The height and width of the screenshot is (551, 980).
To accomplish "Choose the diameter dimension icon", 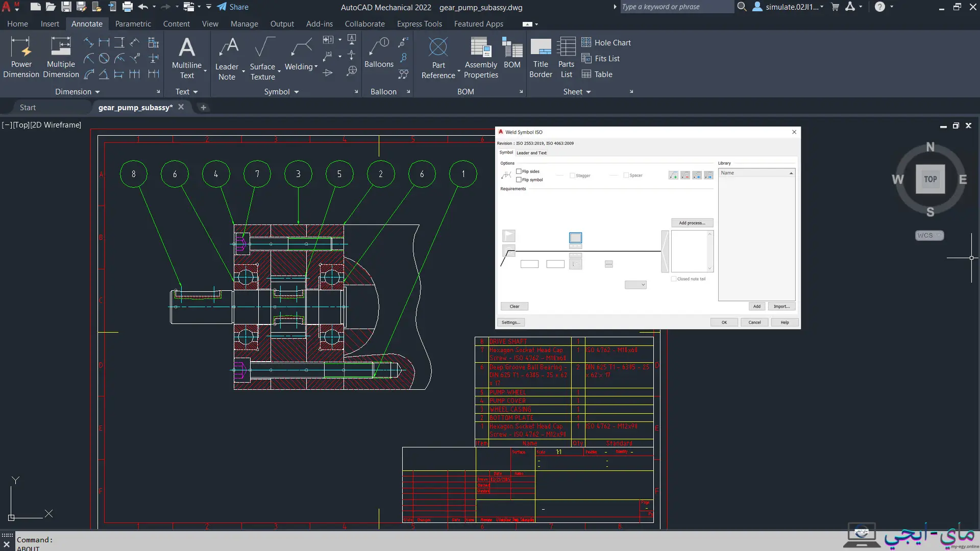I will [104, 58].
